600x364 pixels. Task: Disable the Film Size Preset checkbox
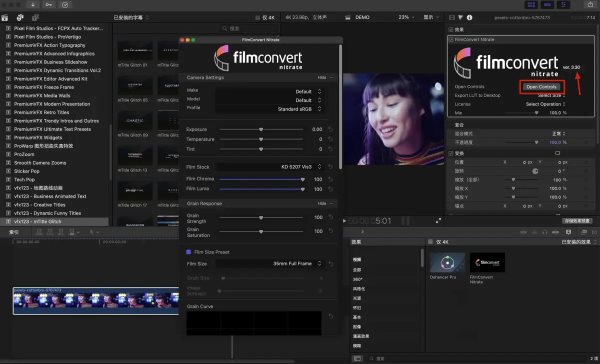tap(188, 251)
